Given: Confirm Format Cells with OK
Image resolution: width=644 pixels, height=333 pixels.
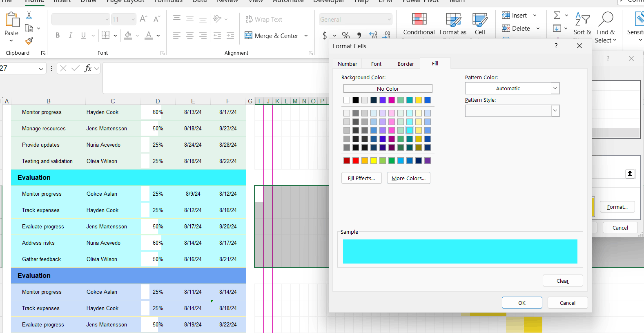Looking at the screenshot, I should pos(522,303).
